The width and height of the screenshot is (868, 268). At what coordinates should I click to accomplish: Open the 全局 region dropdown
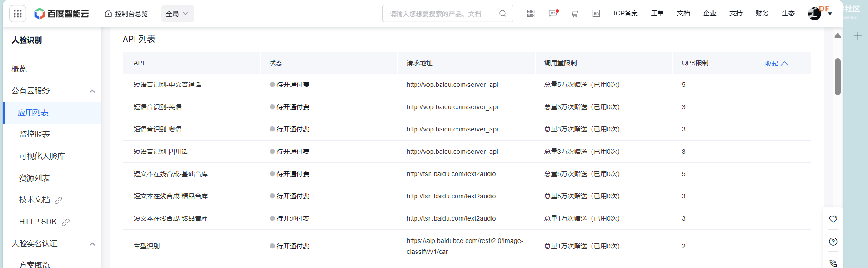click(x=177, y=14)
